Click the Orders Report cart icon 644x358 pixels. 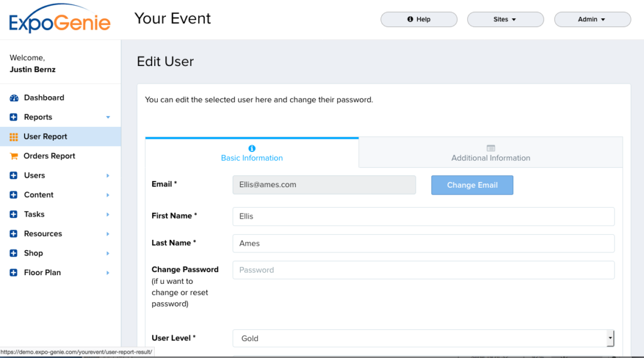[x=14, y=156]
